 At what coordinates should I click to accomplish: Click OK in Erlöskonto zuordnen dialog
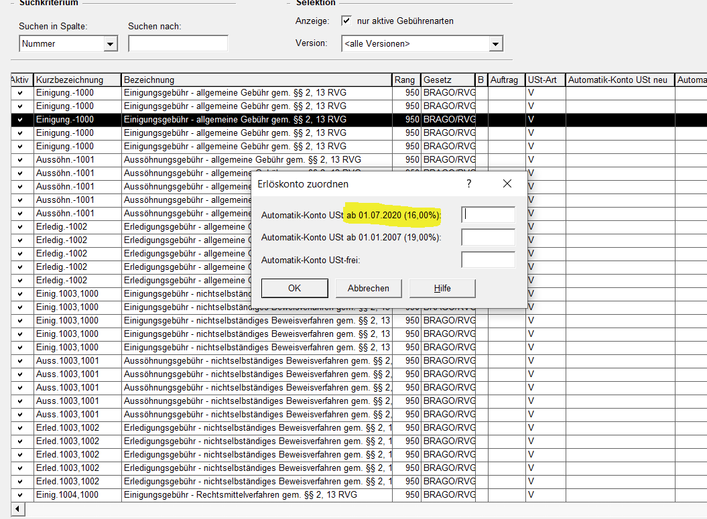294,288
